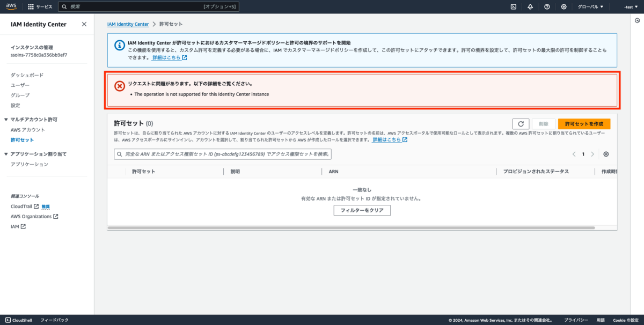Click the info icon at right edge
This screenshot has height=325, width=644.
[x=637, y=20]
